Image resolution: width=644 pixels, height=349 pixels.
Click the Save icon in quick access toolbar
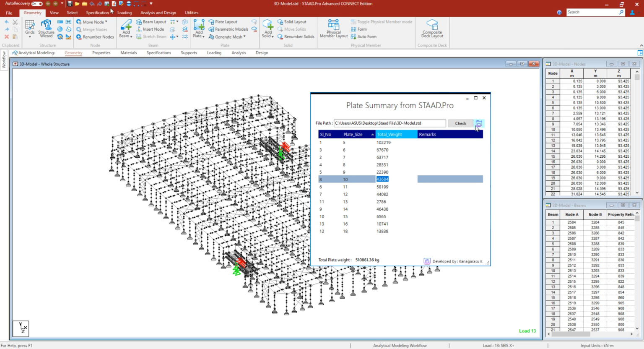70,4
